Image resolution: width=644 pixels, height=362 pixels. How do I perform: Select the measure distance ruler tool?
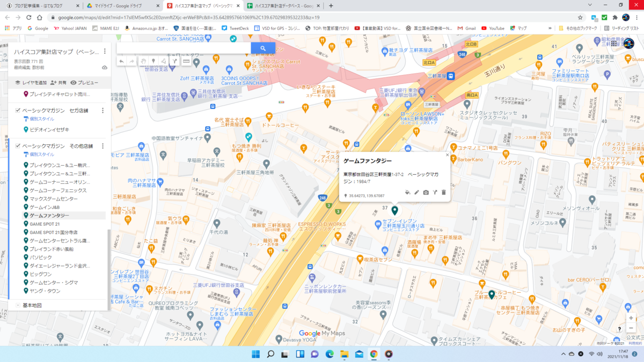point(186,62)
